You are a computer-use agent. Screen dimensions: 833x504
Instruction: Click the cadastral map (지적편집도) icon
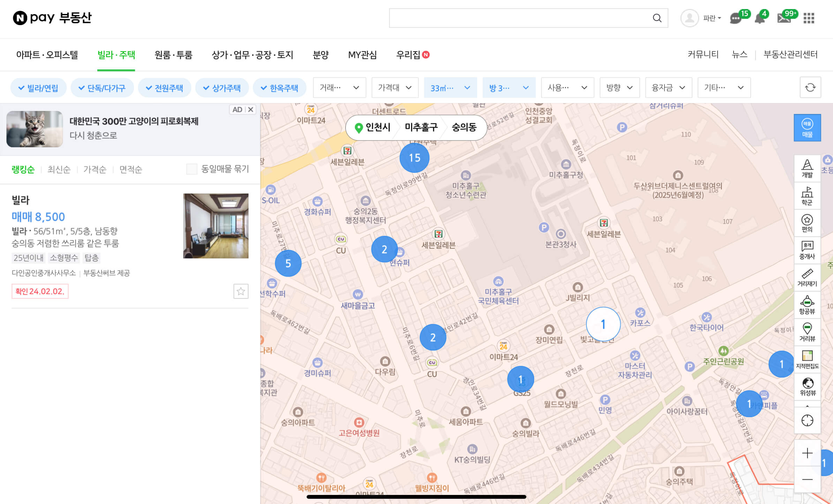807,359
